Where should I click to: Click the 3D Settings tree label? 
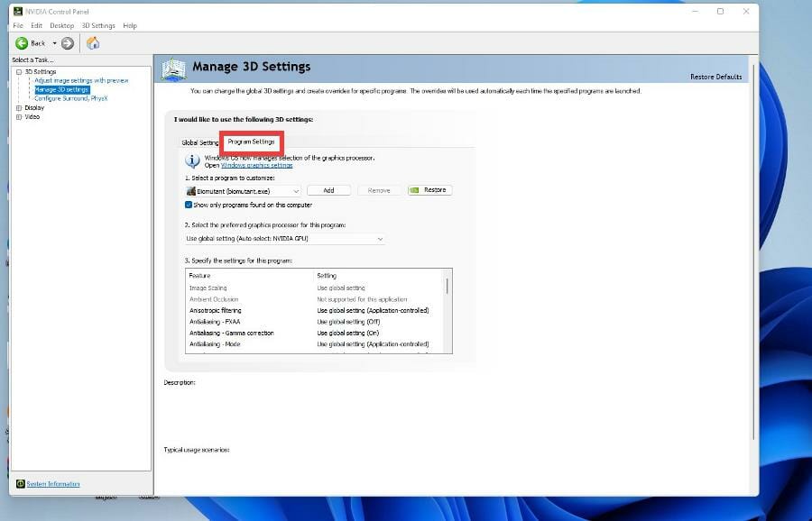point(41,72)
